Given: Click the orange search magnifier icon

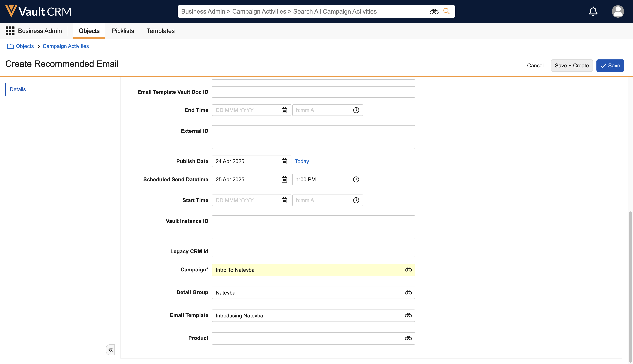Looking at the screenshot, I should click(446, 11).
